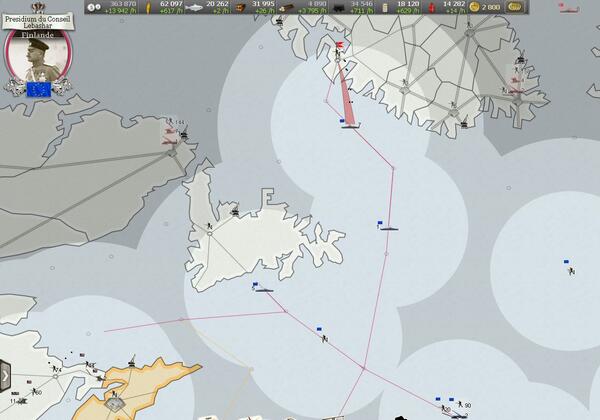Select the lone infantry unit far east at sea
Image resolution: width=600 pixels, height=420 pixels.
point(571,271)
